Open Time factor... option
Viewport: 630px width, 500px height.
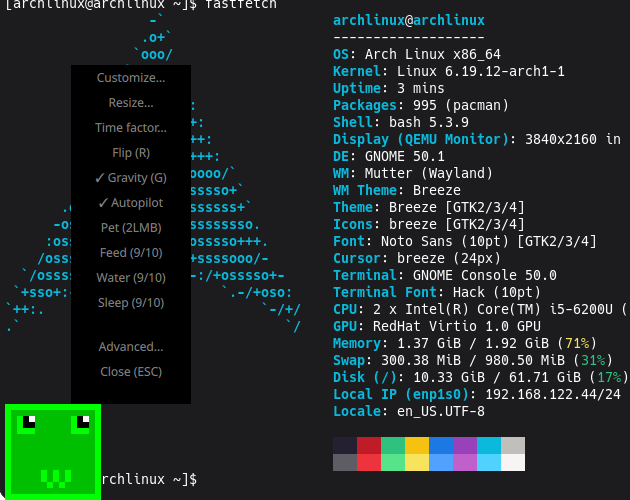pyautogui.click(x=131, y=127)
